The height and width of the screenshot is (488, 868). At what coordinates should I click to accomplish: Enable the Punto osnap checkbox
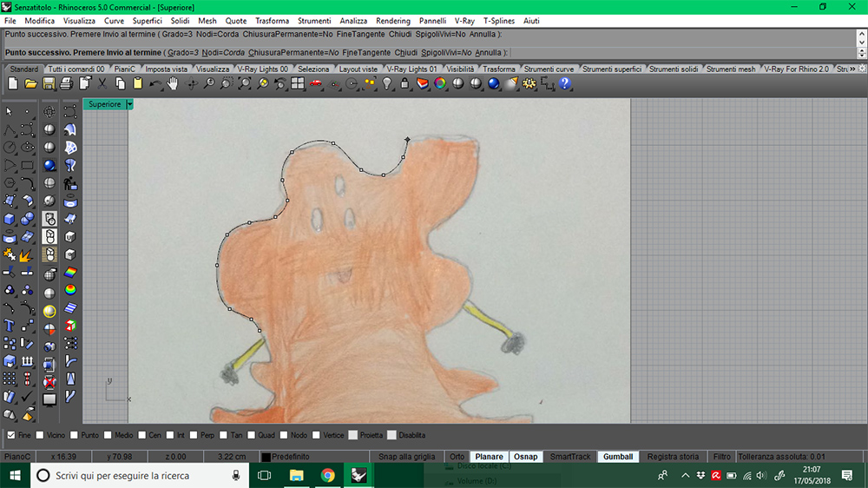pyautogui.click(x=74, y=435)
